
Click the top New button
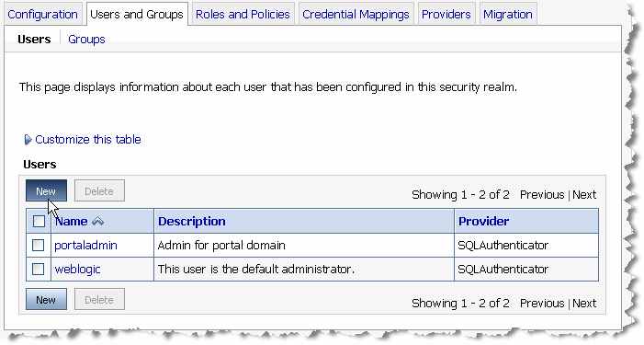click(x=46, y=190)
